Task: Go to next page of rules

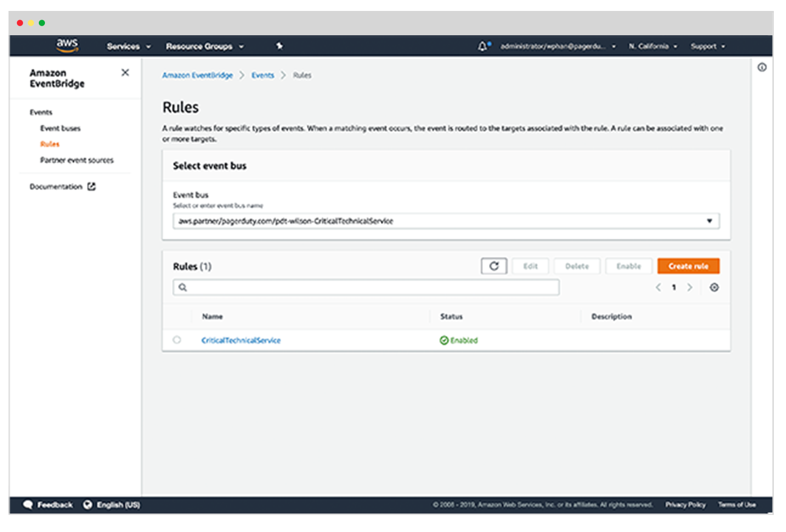Action: (689, 288)
